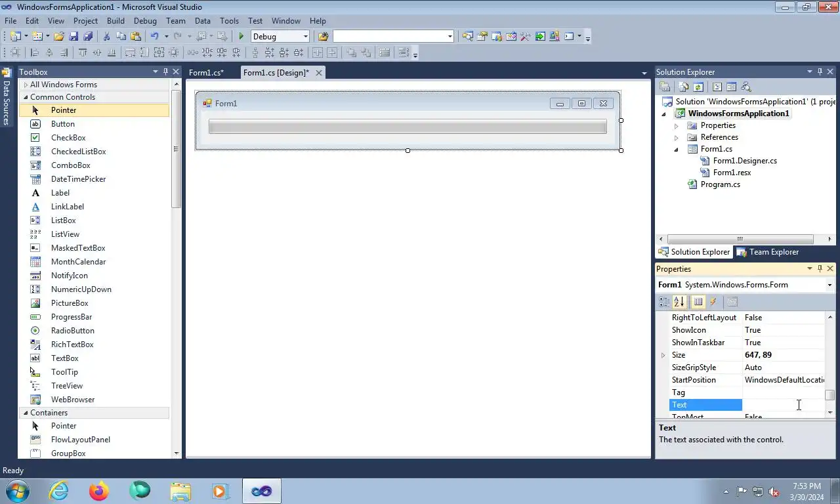
Task: Select the Tag property row
Action: 747,392
